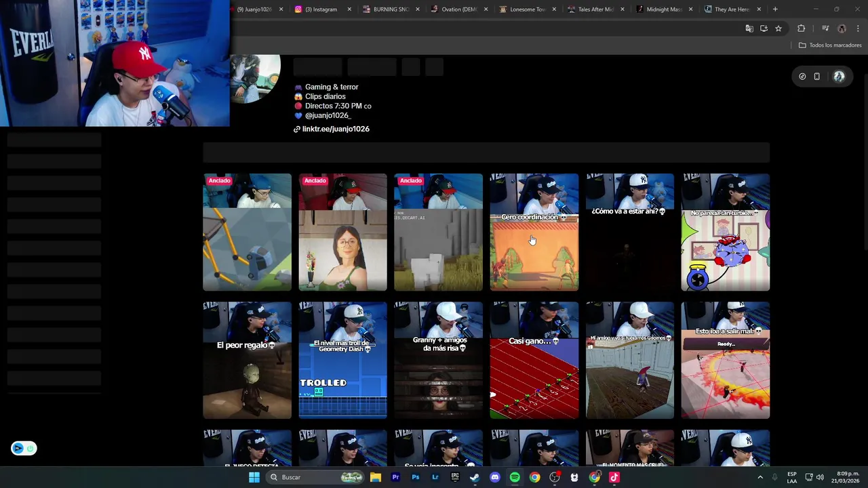Viewport: 868px width, 488px height.
Task: Open pinned video with woman in green
Action: click(342, 232)
